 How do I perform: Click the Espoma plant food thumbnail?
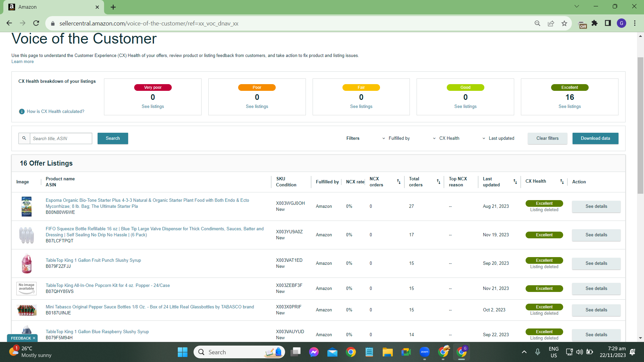[x=26, y=206]
